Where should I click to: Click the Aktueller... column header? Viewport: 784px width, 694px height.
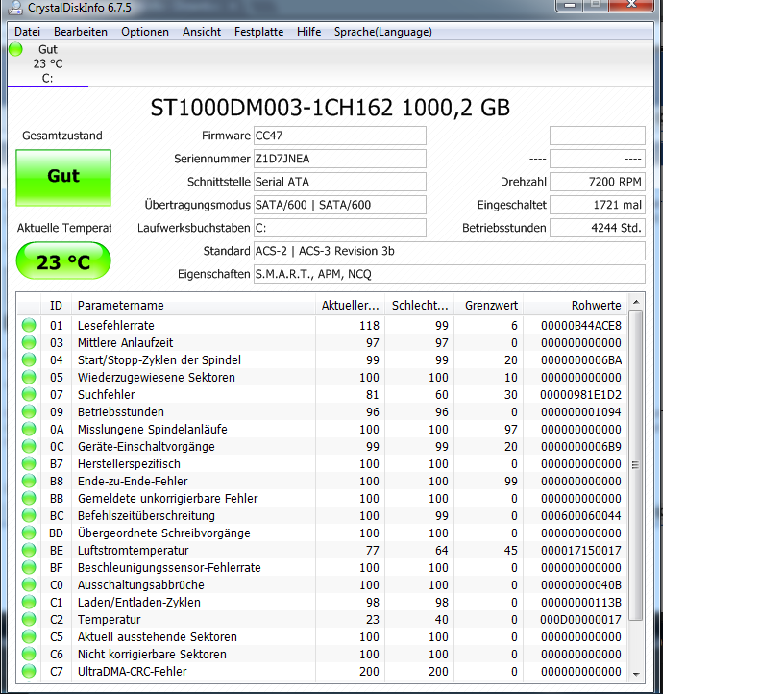coord(350,306)
